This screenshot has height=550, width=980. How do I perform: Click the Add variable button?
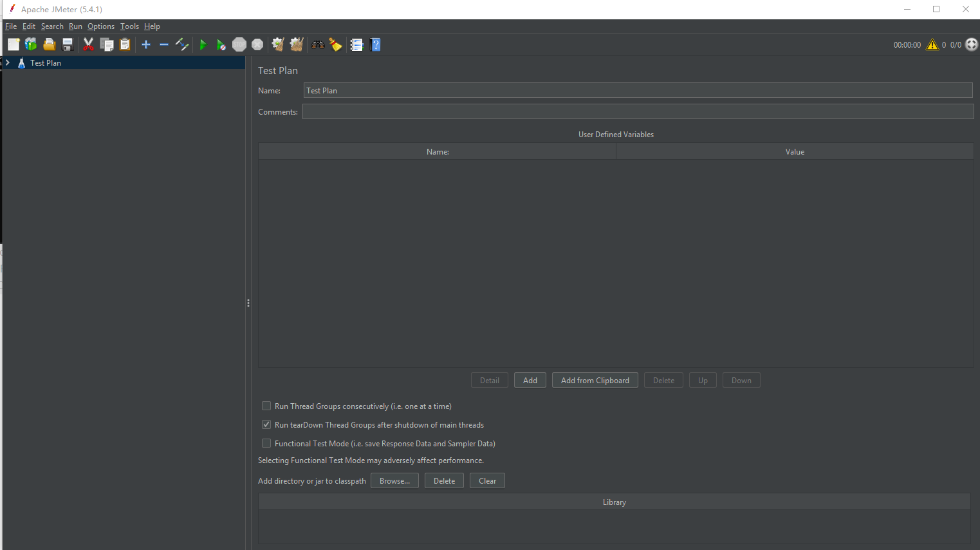click(530, 380)
